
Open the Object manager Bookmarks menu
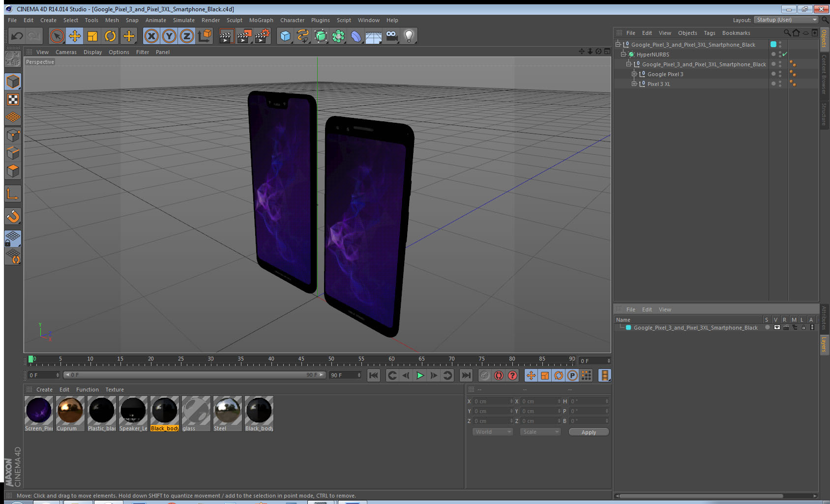(736, 33)
